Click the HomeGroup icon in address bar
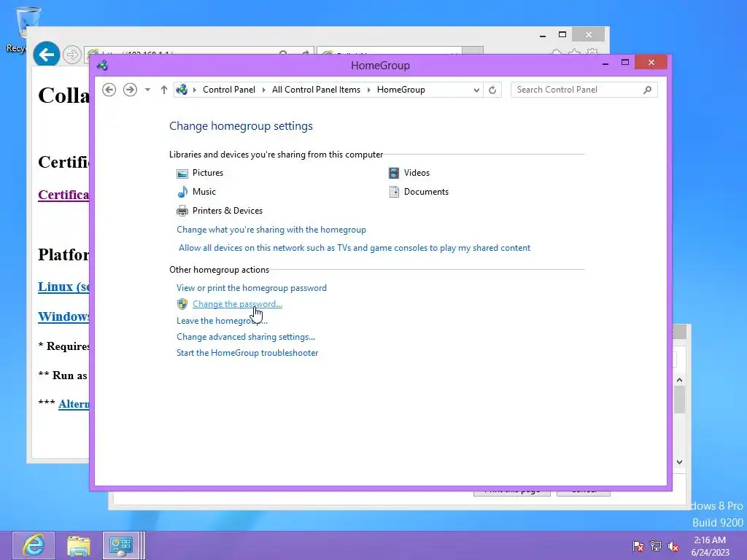The height and width of the screenshot is (560, 747). click(182, 90)
